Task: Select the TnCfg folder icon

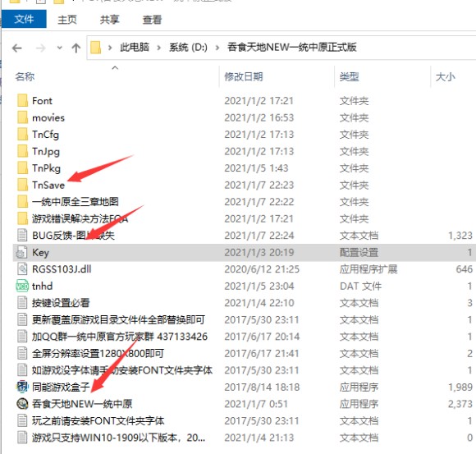Action: 22,134
